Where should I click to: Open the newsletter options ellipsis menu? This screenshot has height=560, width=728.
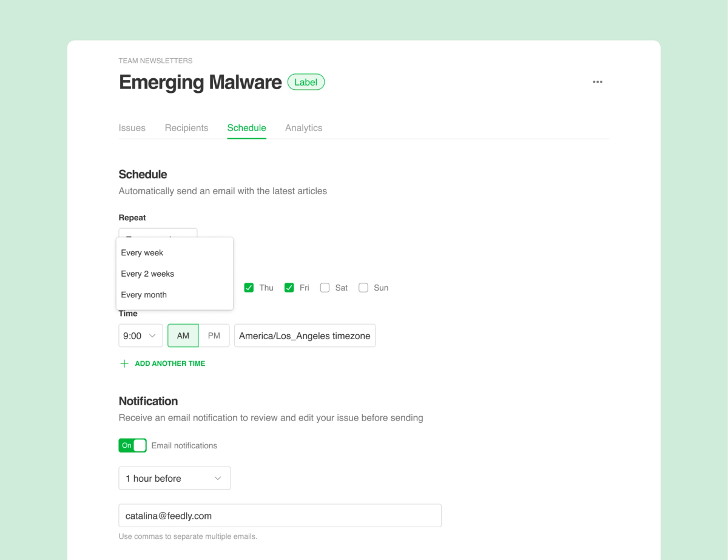(598, 82)
